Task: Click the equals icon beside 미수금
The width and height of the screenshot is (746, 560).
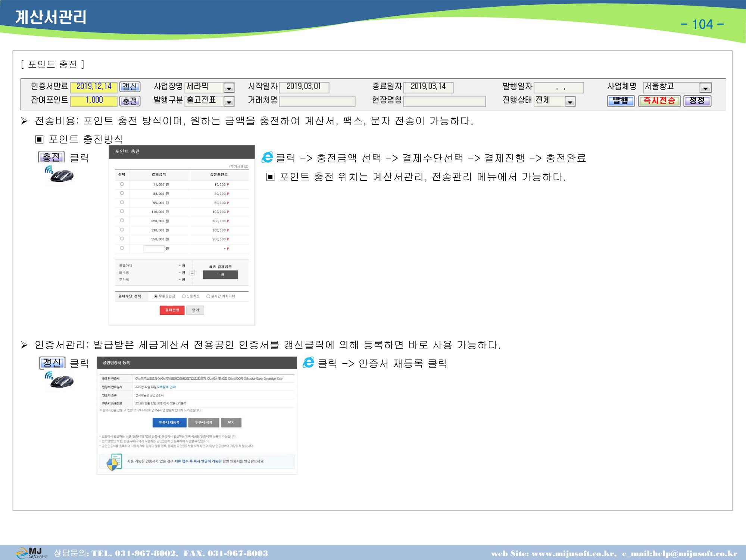Action: [192, 273]
